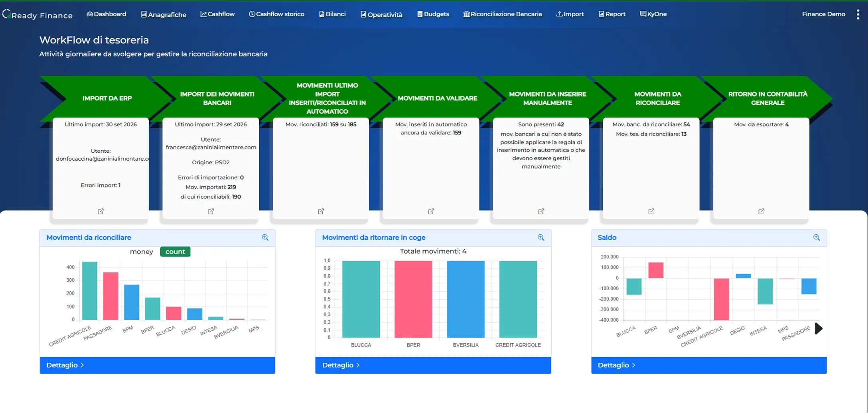Click the Finance Demo user label

(823, 14)
